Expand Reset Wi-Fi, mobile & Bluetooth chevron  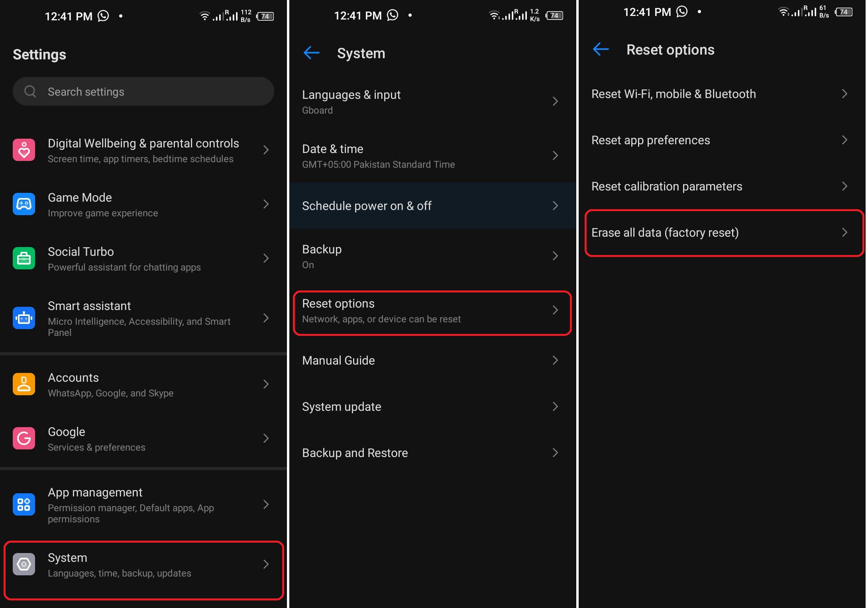(844, 94)
